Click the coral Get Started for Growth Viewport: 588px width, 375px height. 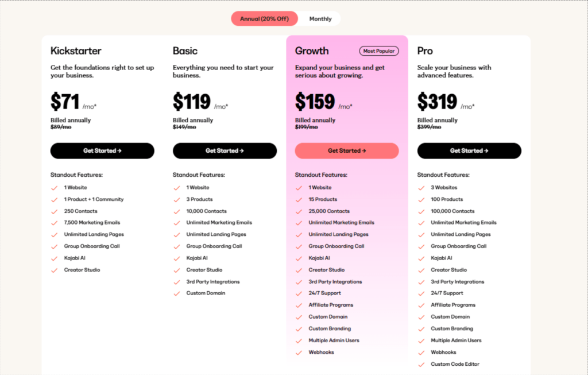(x=347, y=151)
